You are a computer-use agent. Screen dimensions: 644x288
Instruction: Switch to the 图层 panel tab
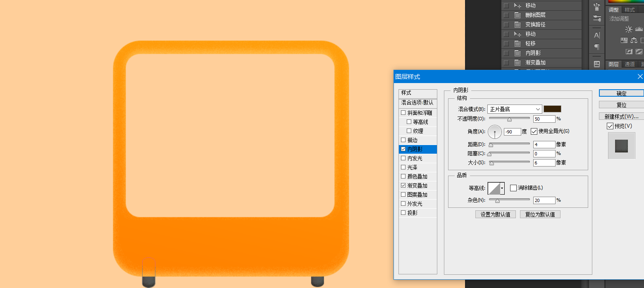(x=614, y=64)
